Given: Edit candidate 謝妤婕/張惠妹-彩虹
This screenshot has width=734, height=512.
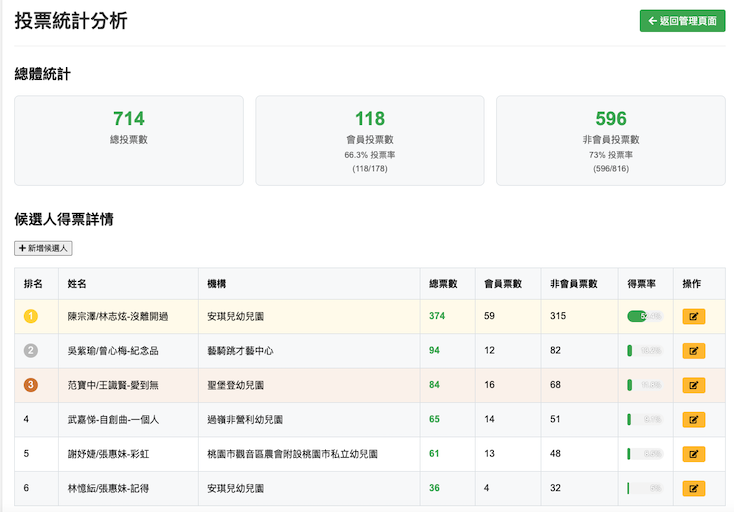Looking at the screenshot, I should tap(693, 454).
